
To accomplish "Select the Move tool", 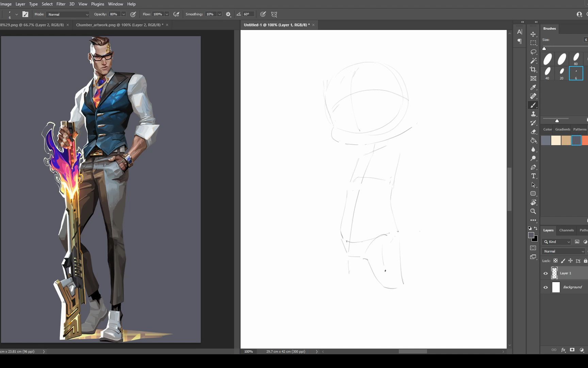I will (x=533, y=34).
